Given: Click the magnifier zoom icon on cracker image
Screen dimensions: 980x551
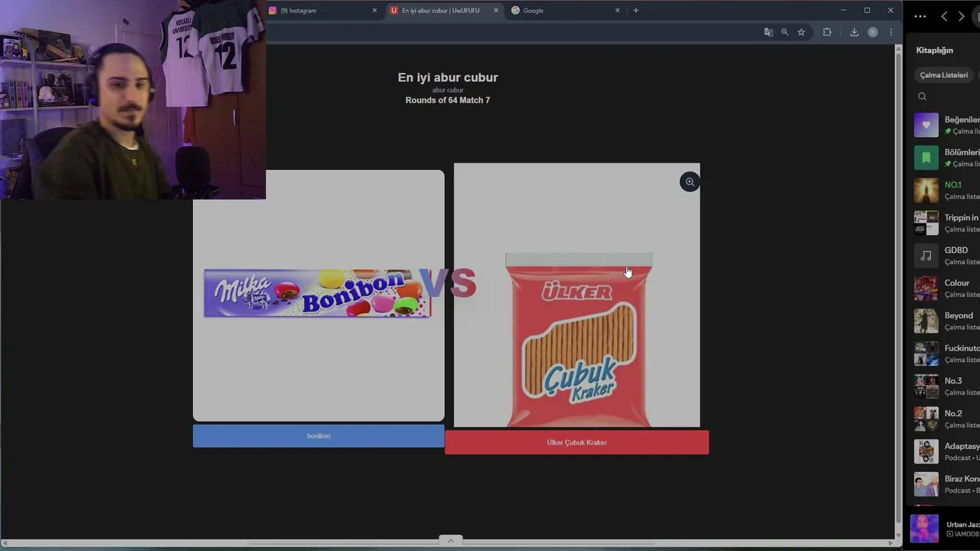Looking at the screenshot, I should 690,182.
